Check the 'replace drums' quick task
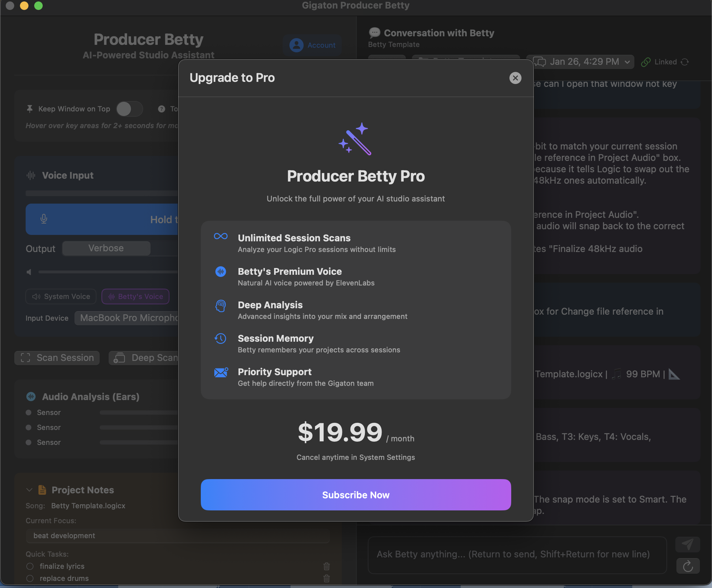Image resolution: width=712 pixels, height=588 pixels. coord(30,578)
